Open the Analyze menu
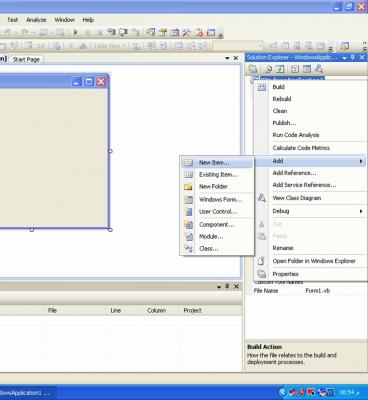368x400 pixels. (36, 20)
